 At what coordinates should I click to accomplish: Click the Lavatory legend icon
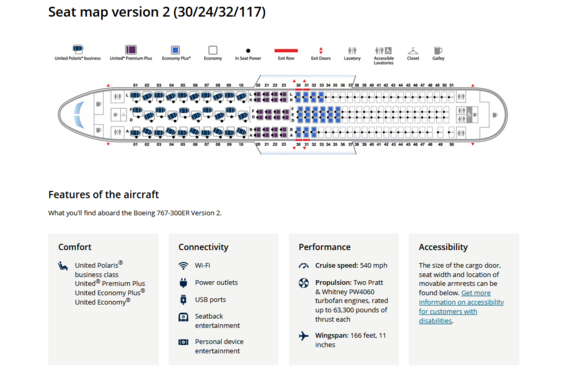[352, 50]
